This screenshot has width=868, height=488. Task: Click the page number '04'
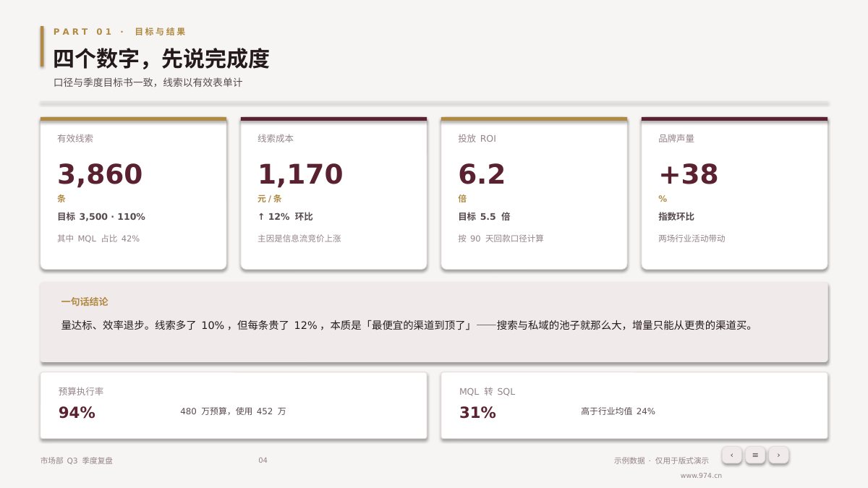pyautogui.click(x=263, y=461)
